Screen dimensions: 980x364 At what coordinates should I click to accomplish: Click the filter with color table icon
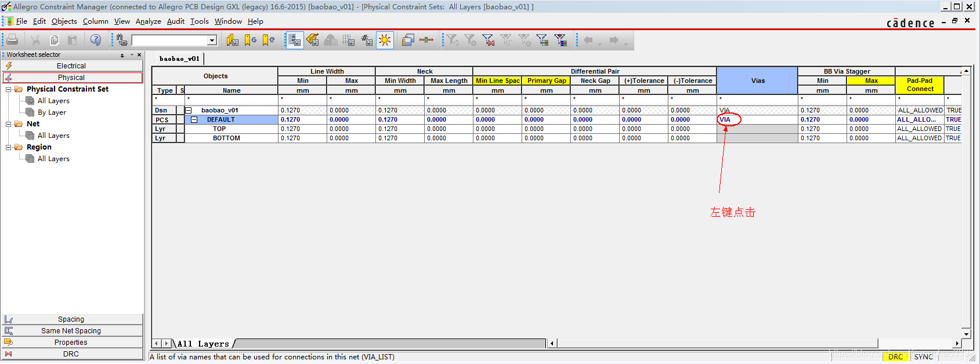pos(543,40)
